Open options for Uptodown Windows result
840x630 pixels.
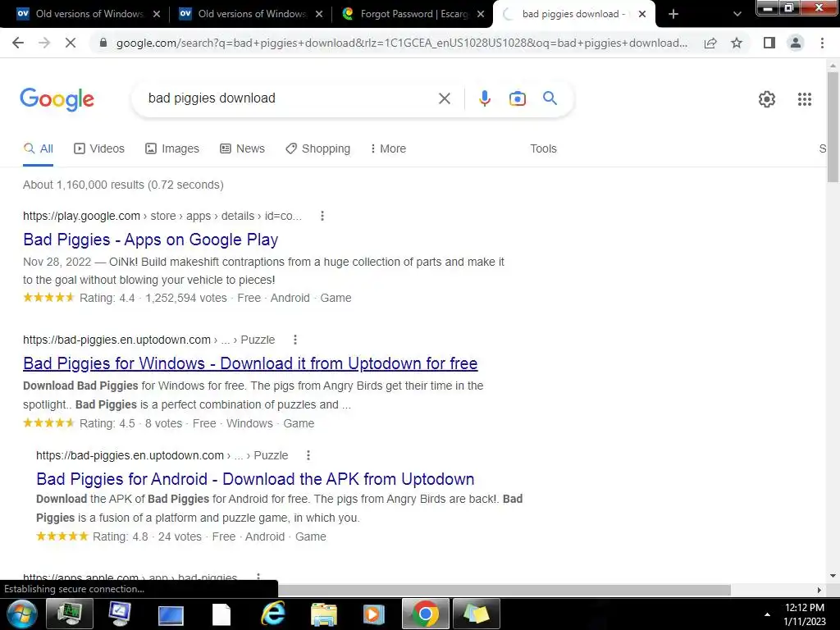[x=295, y=340]
